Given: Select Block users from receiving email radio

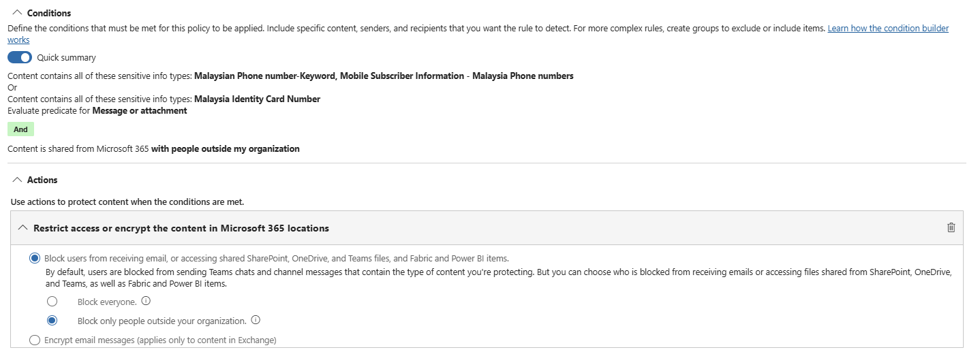Looking at the screenshot, I should [35, 258].
